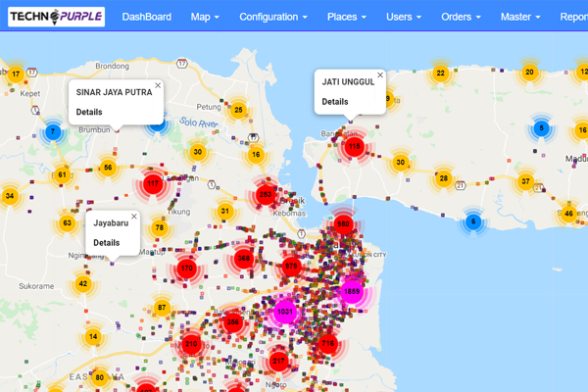Expand the Places dropdown menu

point(347,17)
